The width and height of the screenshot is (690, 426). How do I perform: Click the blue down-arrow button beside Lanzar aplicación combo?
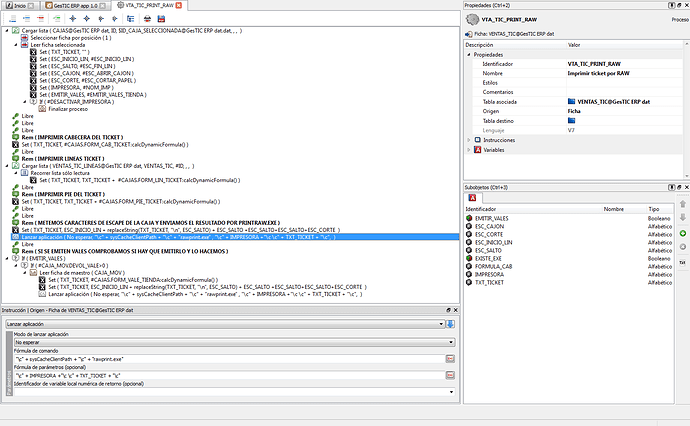[x=450, y=324]
